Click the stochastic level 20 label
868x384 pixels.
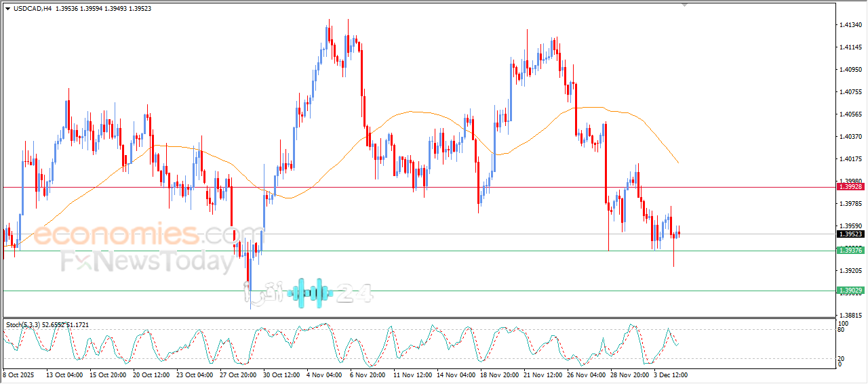click(842, 358)
